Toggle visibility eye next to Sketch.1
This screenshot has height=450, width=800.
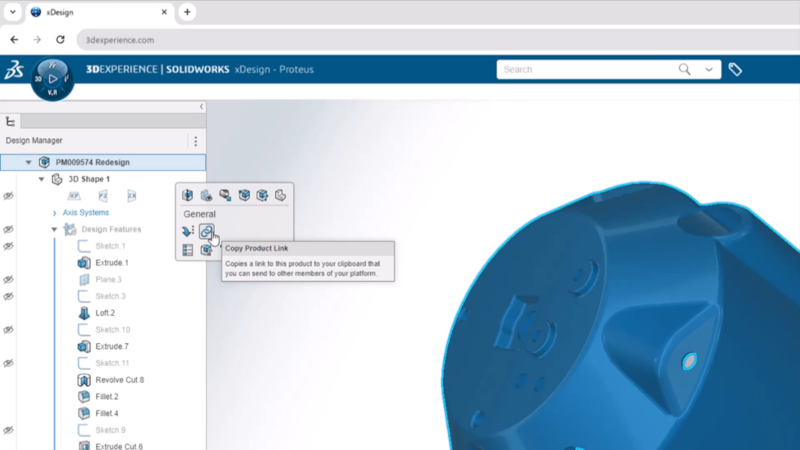tap(8, 246)
